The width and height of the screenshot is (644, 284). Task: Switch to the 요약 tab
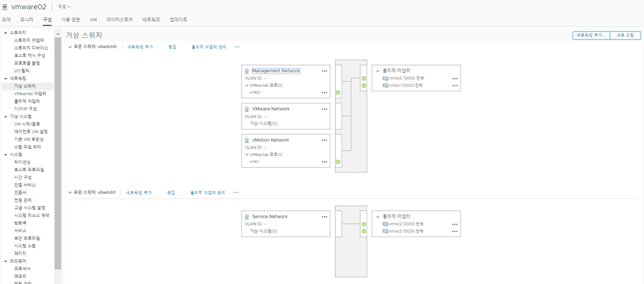click(6, 19)
